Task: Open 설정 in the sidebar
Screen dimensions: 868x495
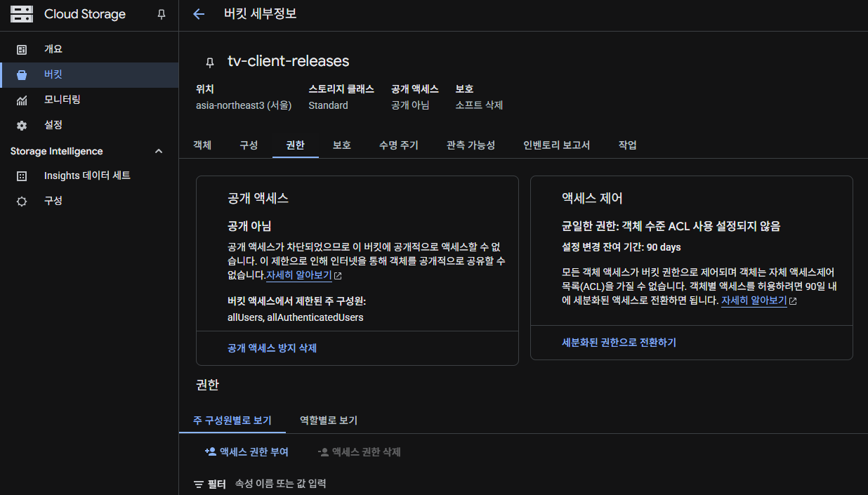Action: coord(89,125)
